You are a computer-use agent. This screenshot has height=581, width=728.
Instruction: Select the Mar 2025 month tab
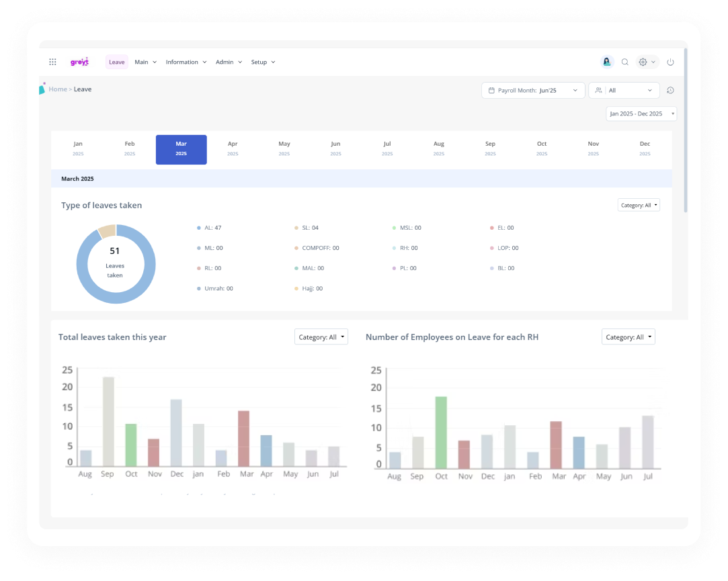point(181,149)
